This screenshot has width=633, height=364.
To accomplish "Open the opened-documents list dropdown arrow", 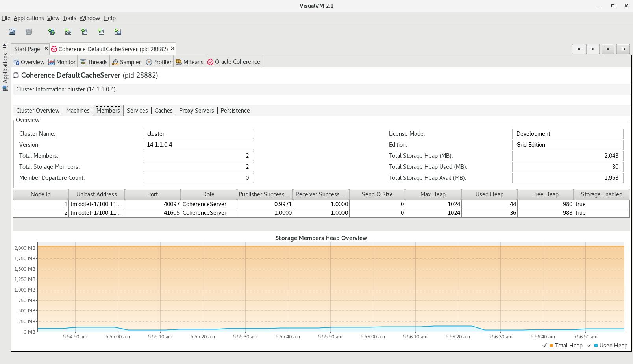I will 608,49.
